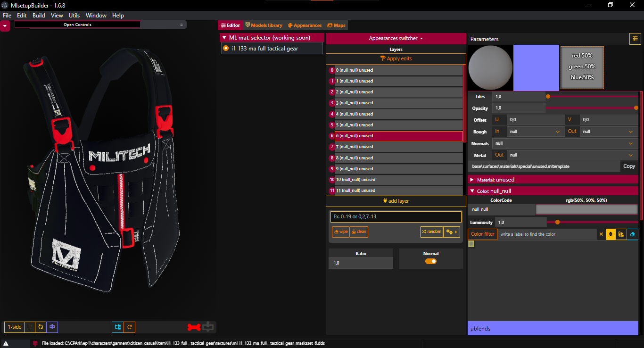
Task: Collapse the ML mat. selector section
Action: [272, 38]
